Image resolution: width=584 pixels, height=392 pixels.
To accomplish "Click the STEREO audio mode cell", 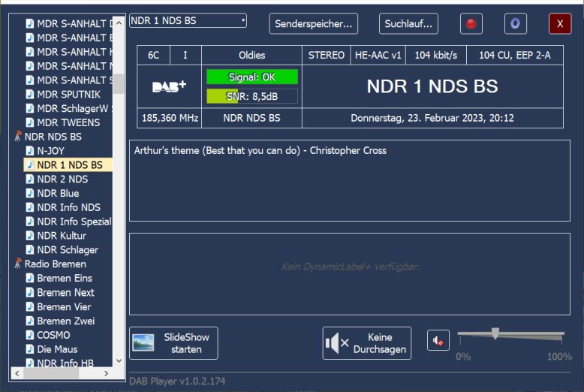I will click(326, 55).
